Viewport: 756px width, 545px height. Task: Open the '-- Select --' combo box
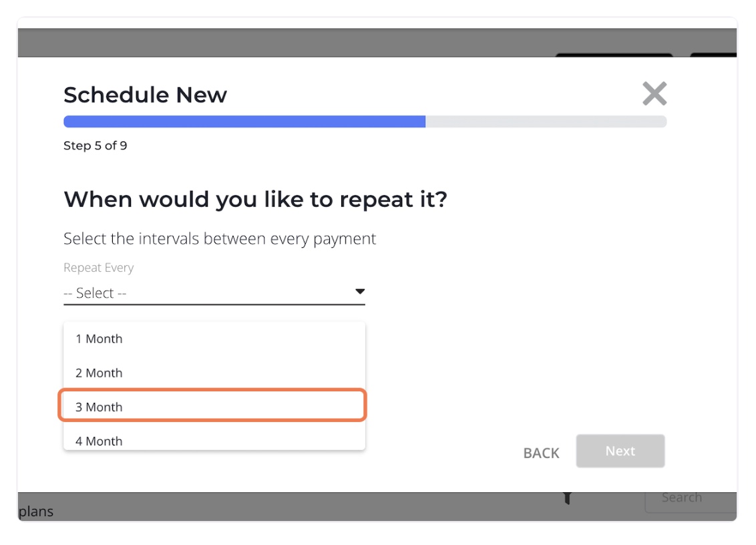coord(214,293)
